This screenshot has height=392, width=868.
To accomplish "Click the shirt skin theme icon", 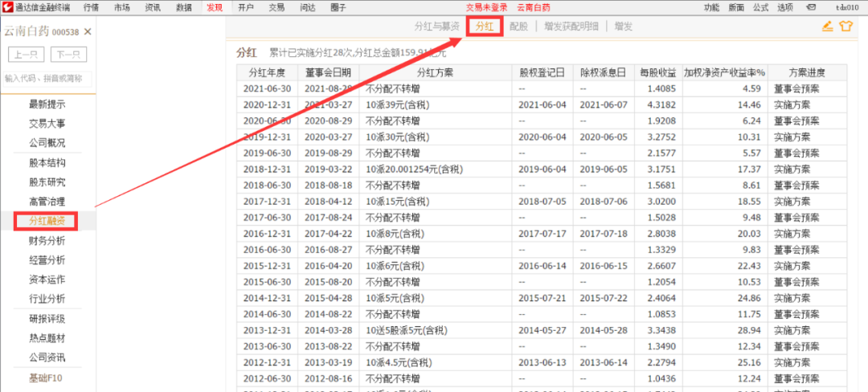I will [845, 26].
